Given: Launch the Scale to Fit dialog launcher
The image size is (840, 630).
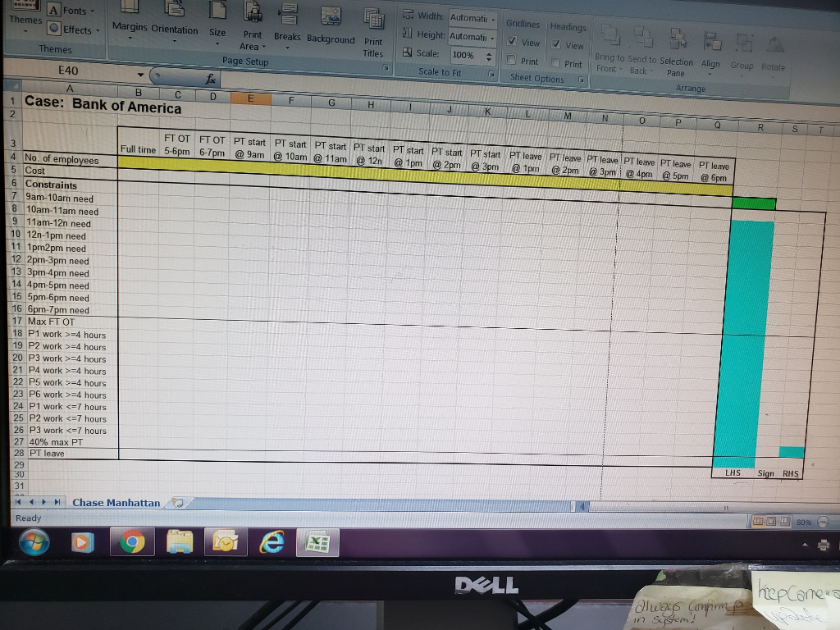Looking at the screenshot, I should 491,74.
